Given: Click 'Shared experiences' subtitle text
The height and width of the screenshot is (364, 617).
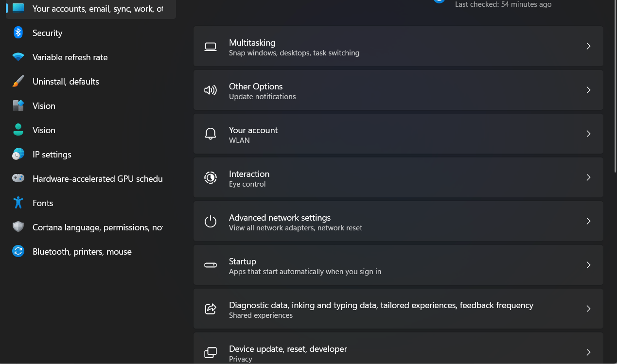Looking at the screenshot, I should pyautogui.click(x=261, y=315).
